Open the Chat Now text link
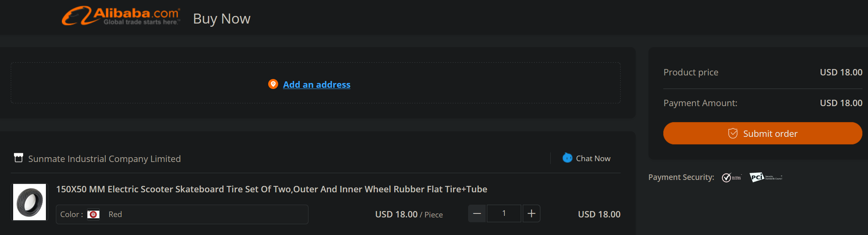Viewport: 868px width, 235px height. coord(593,158)
